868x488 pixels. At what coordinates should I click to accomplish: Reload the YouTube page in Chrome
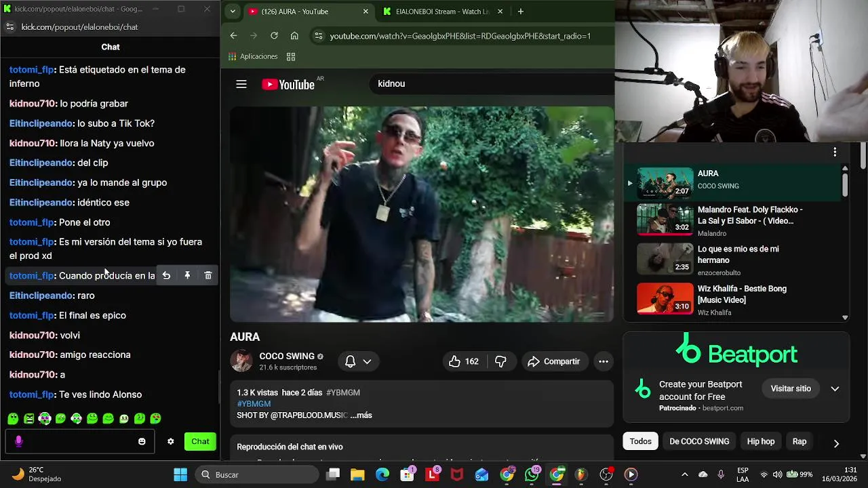click(x=274, y=36)
